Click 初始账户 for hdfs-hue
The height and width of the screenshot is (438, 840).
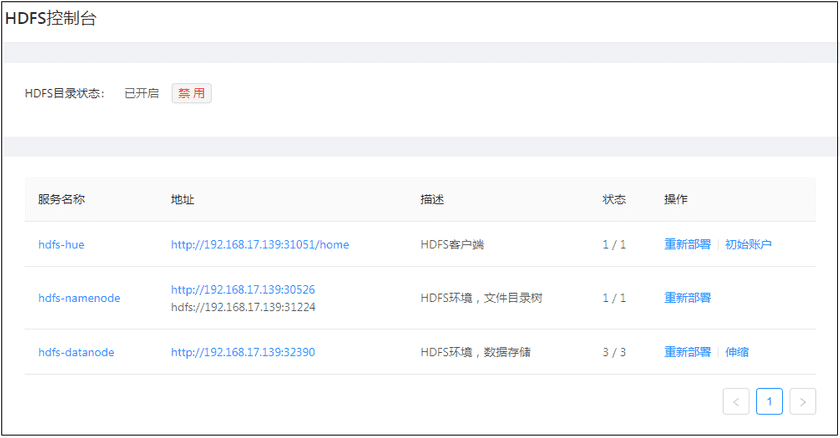click(748, 244)
